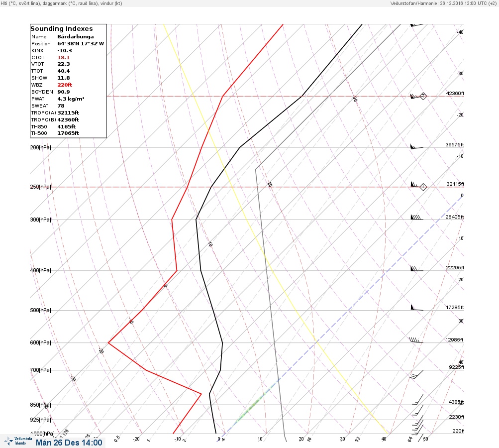Click the 2230ft altitude label

tap(456, 417)
